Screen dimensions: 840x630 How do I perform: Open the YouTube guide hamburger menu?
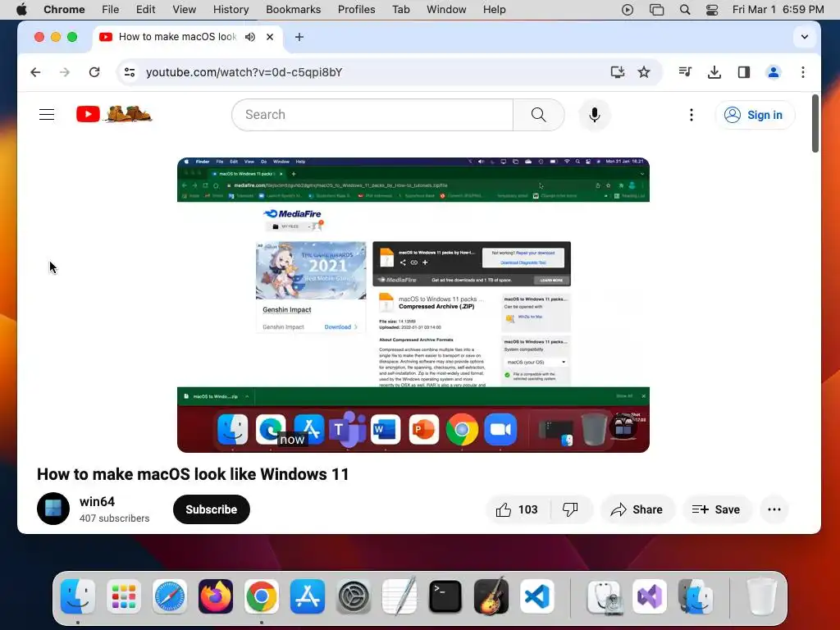[x=47, y=114]
